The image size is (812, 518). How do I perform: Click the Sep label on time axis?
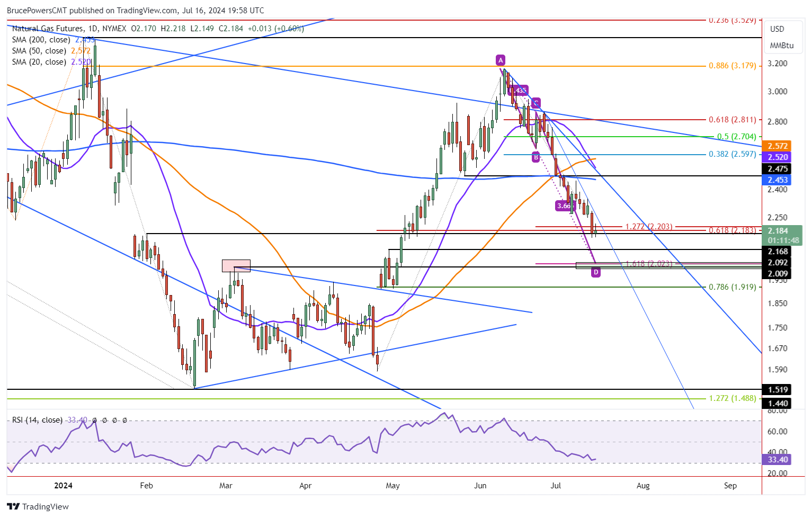click(x=730, y=486)
